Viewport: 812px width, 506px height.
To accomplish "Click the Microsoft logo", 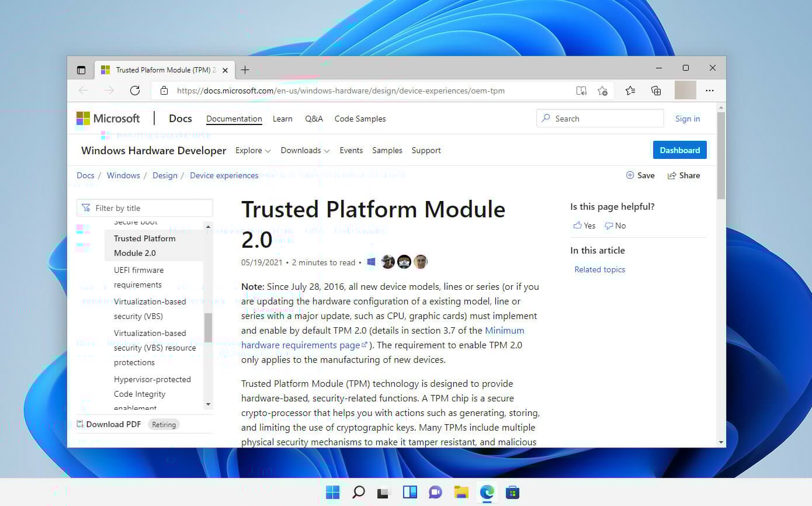I will click(x=108, y=119).
